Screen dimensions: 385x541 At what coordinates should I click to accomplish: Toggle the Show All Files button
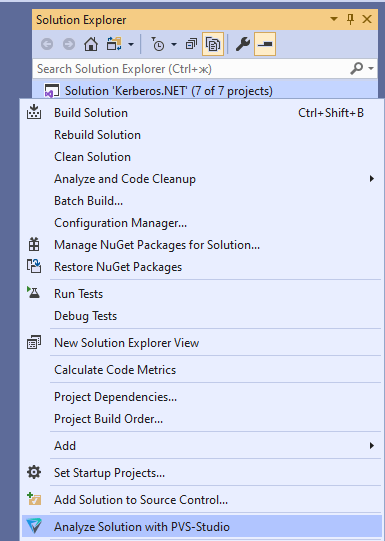(x=213, y=44)
